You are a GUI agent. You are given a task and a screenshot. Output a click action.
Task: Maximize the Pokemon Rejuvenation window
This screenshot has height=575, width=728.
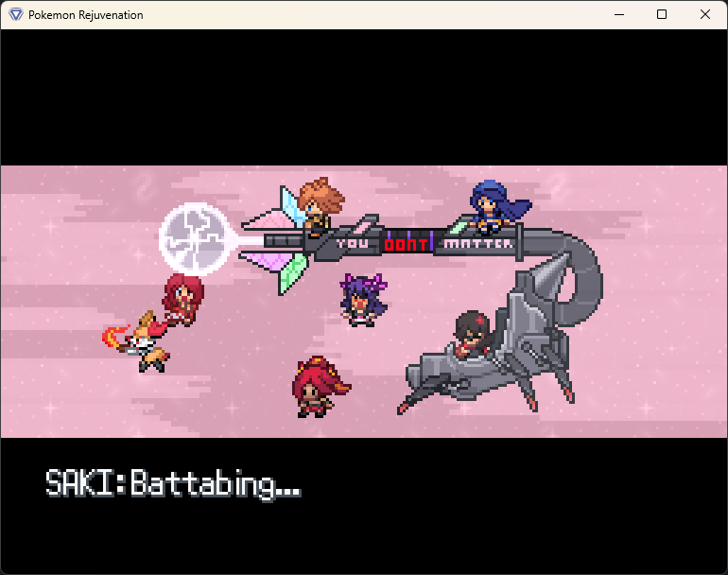pyautogui.click(x=662, y=14)
